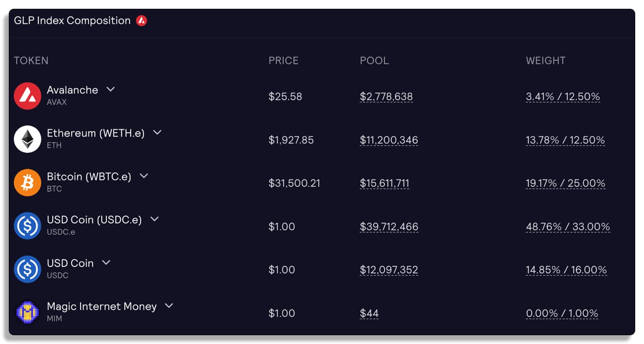Open the Ethereum (WETH.e) dropdown arrow
Image resolution: width=644 pixels, height=344 pixels.
pyautogui.click(x=157, y=133)
